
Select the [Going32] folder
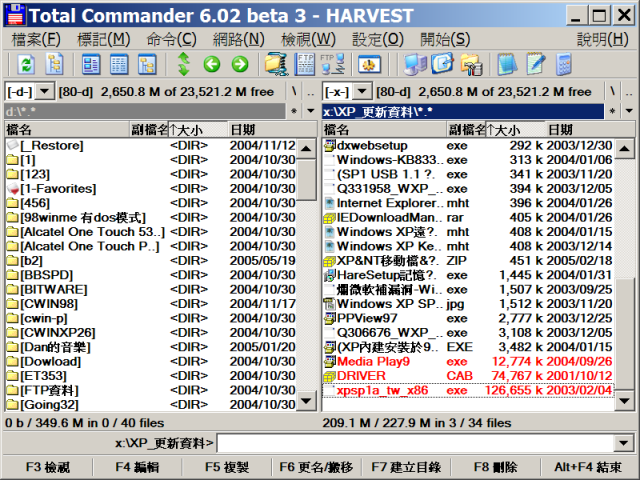point(152,405)
